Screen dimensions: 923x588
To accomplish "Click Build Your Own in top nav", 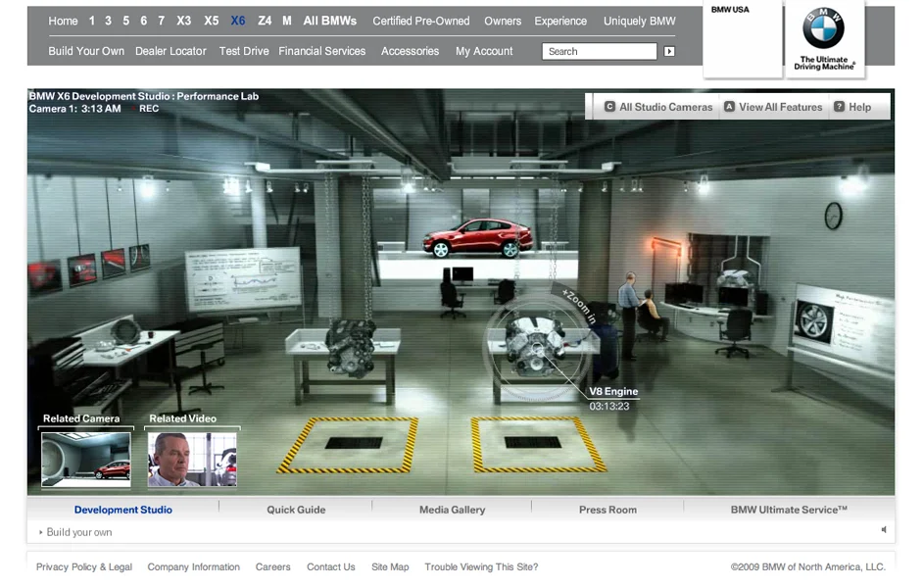I will coord(86,51).
